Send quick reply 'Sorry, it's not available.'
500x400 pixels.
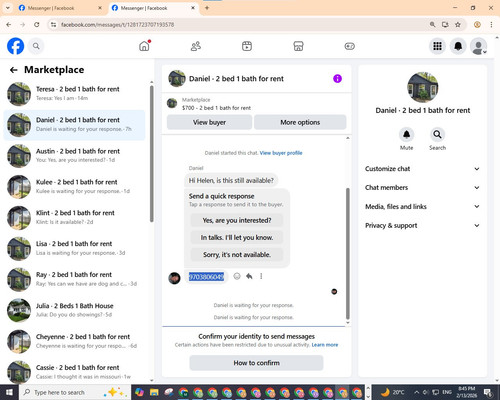(237, 255)
